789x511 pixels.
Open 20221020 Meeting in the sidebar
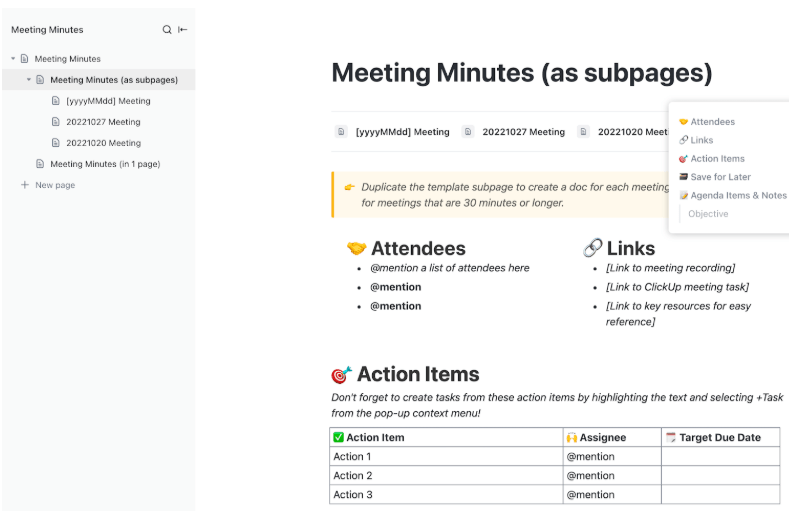point(103,143)
